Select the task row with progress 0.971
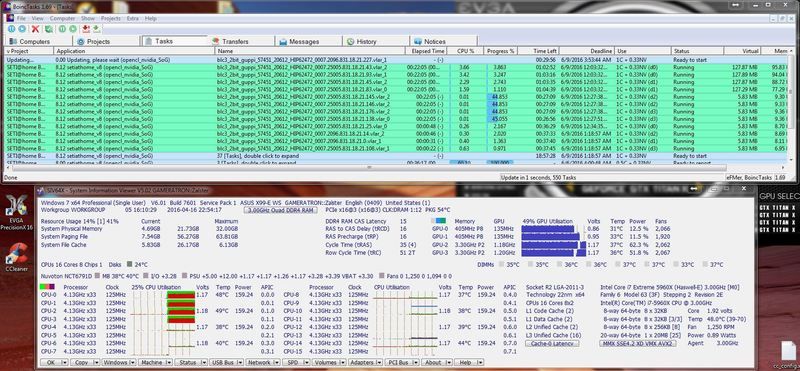The height and width of the screenshot is (371, 800). click(x=395, y=149)
